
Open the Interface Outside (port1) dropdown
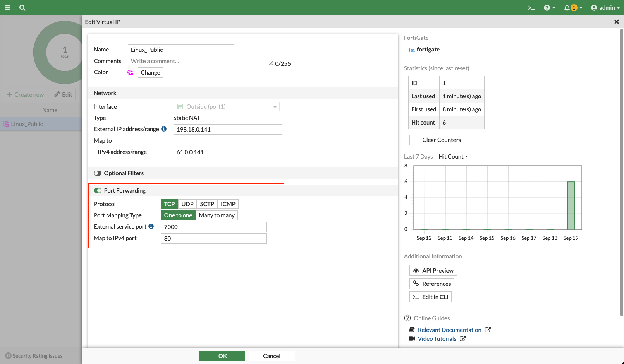coord(227,107)
